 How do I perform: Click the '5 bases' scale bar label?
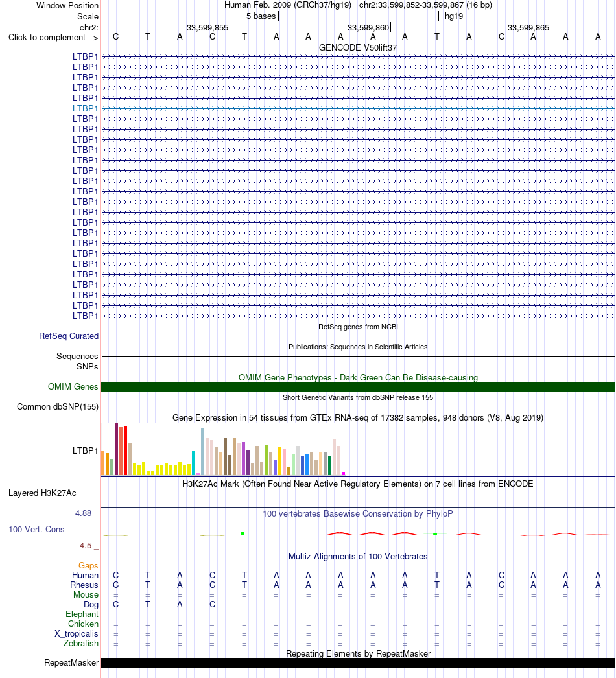(x=261, y=16)
